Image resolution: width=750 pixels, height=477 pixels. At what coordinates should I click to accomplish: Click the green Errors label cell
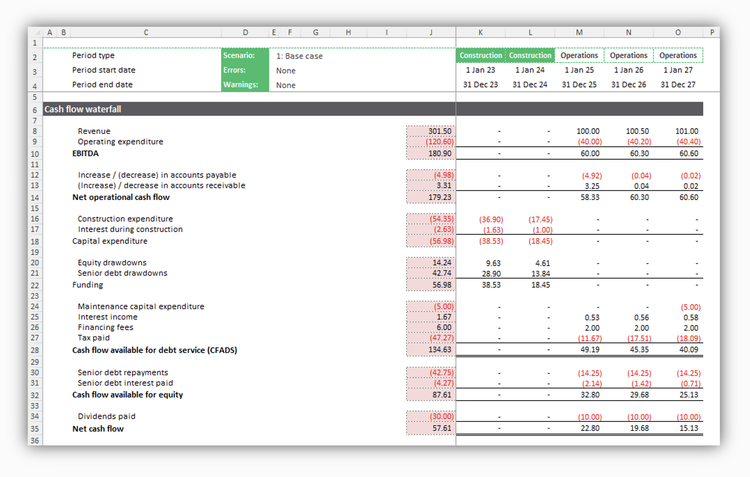[x=245, y=70]
